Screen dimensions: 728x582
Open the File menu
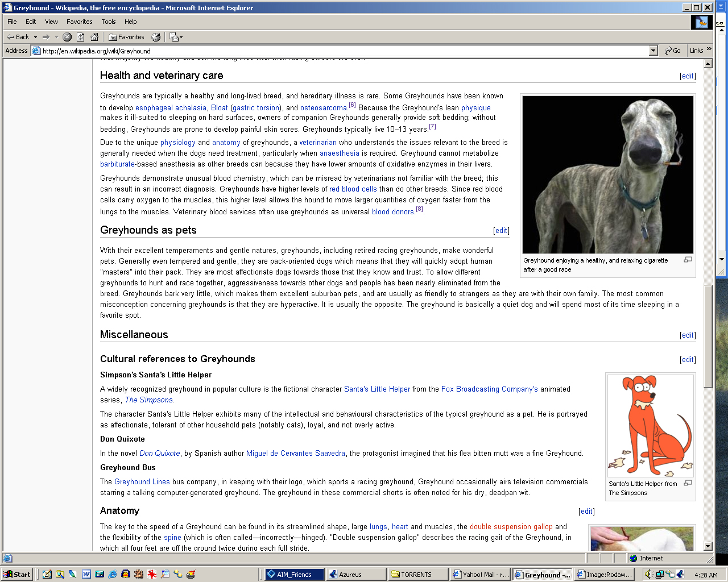tap(12, 22)
